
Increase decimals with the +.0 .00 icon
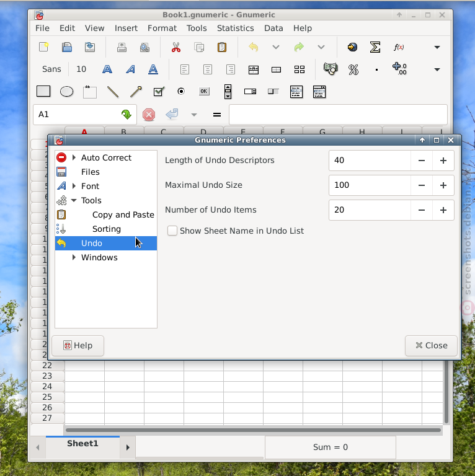coord(399,69)
